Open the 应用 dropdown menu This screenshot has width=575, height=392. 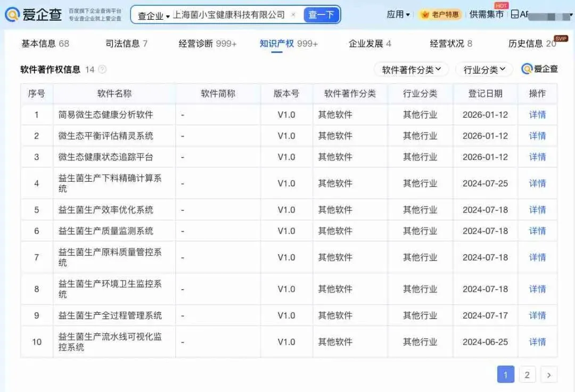(x=397, y=14)
